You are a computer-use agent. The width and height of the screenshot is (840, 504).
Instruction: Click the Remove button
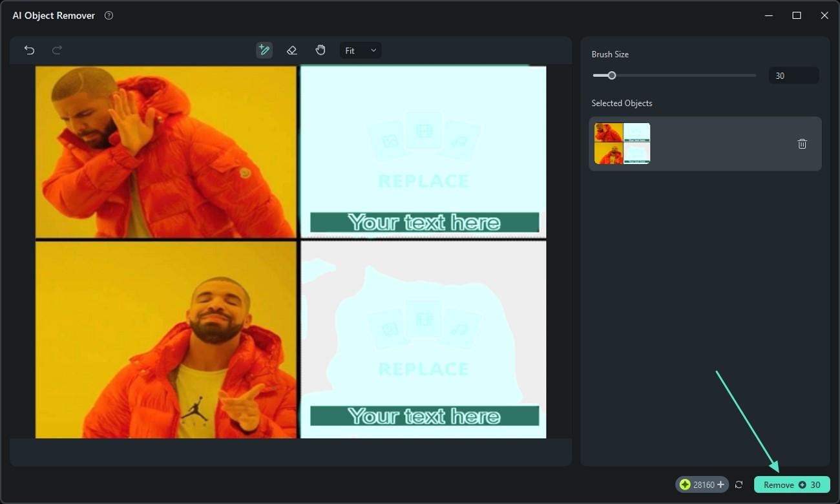tap(792, 485)
